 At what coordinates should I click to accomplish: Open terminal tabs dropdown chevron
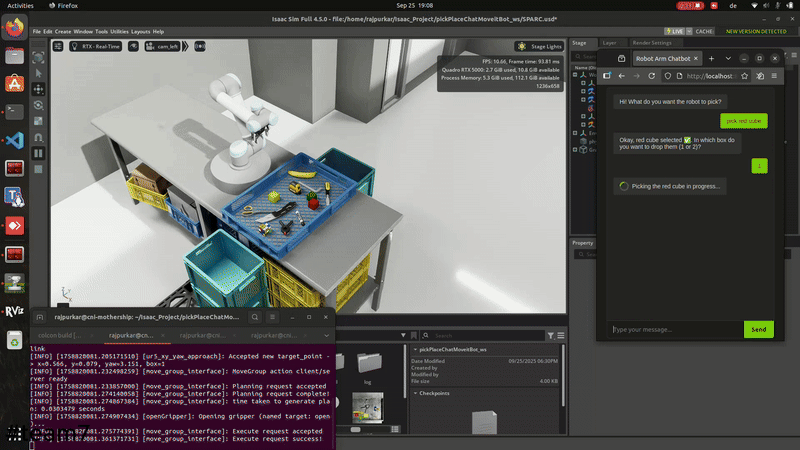pos(327,335)
